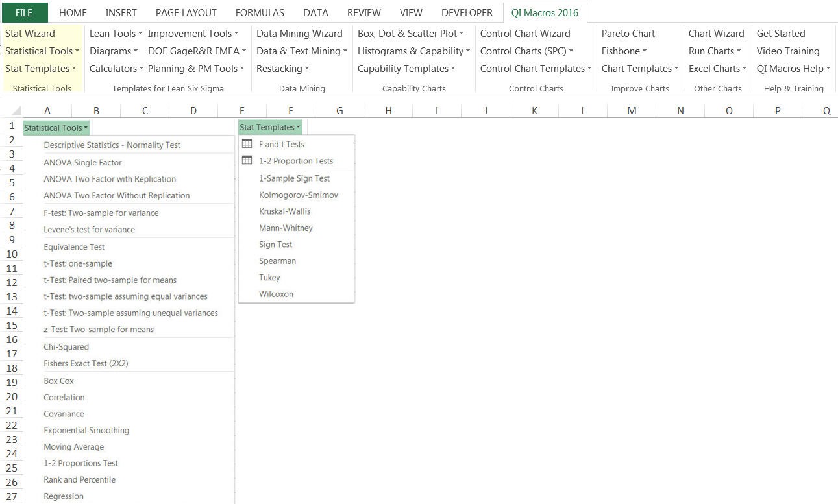Choose Descriptive Statistics - Normality Test
The width and height of the screenshot is (838, 504).
coord(112,145)
